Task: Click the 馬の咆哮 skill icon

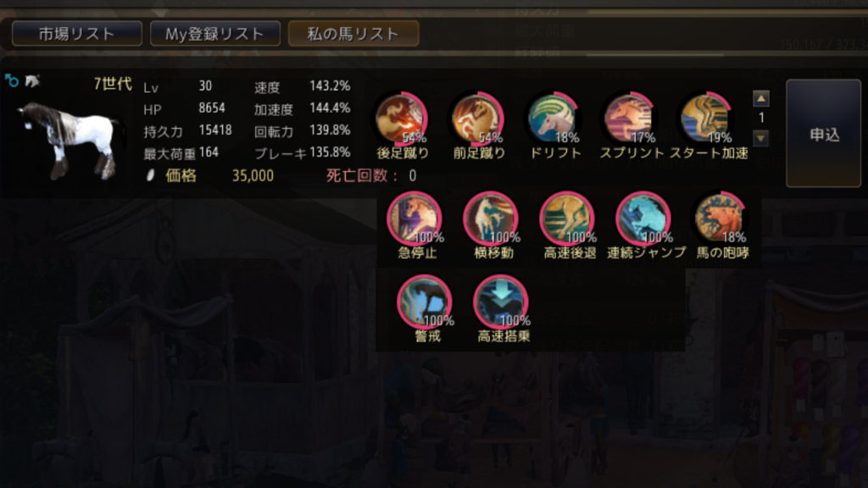Action: [720, 218]
